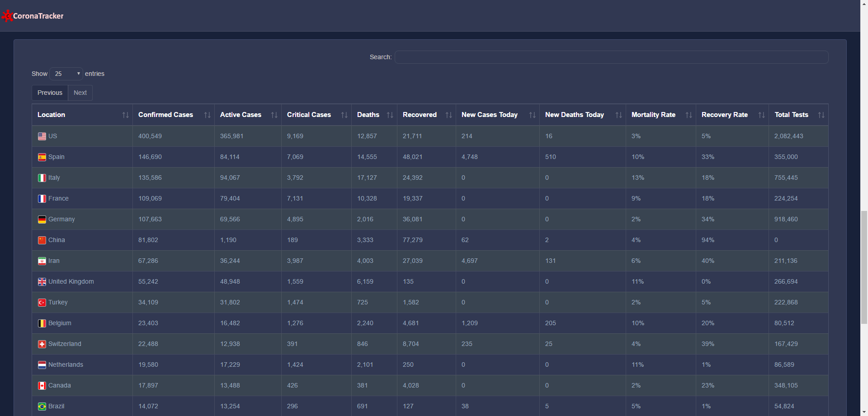Sort by Total Tests arrows

point(821,115)
